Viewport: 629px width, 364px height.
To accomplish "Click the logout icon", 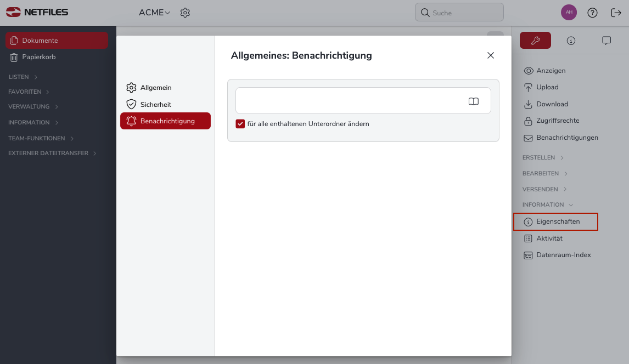I will tap(616, 13).
